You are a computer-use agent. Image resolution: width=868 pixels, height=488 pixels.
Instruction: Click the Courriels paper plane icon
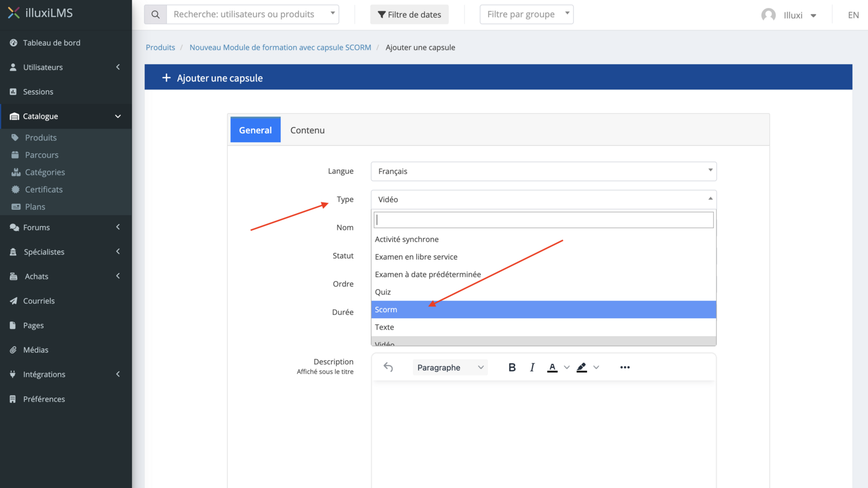[13, 301]
